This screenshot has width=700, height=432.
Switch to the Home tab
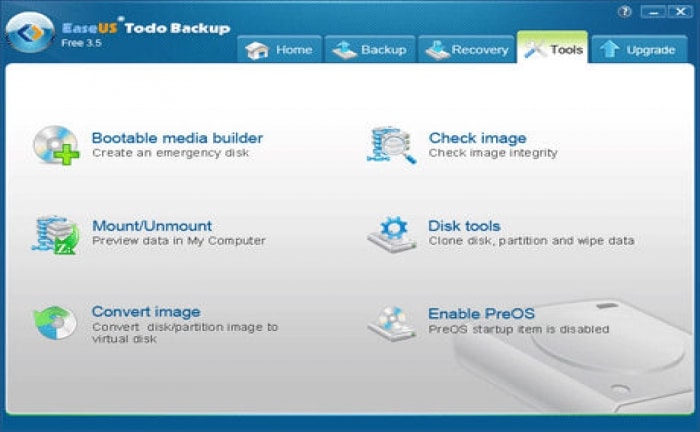click(x=279, y=49)
